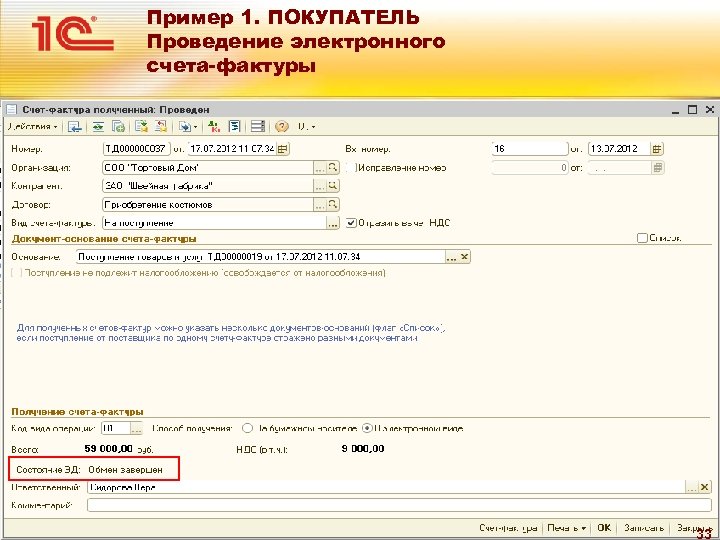Click the Записать button
This screenshot has height=540, width=720.
coord(644,528)
